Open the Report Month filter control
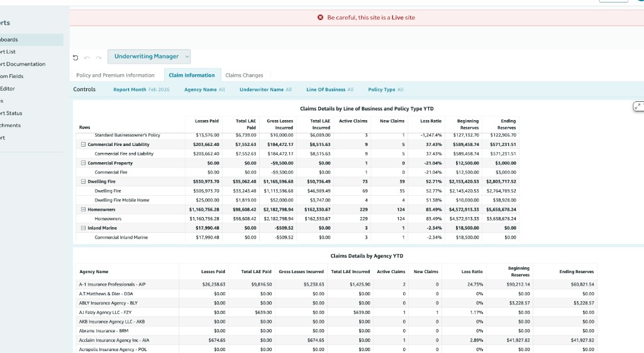 click(141, 89)
